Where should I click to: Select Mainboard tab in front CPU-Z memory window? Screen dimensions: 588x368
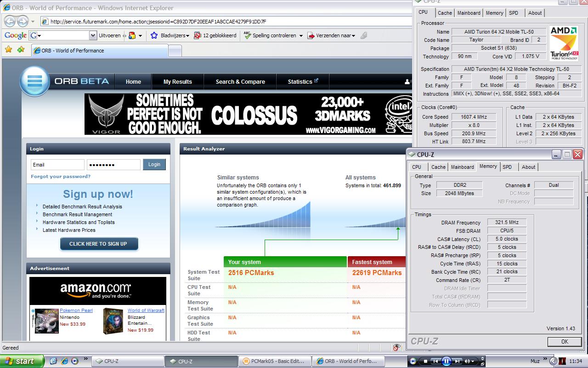tap(462, 167)
